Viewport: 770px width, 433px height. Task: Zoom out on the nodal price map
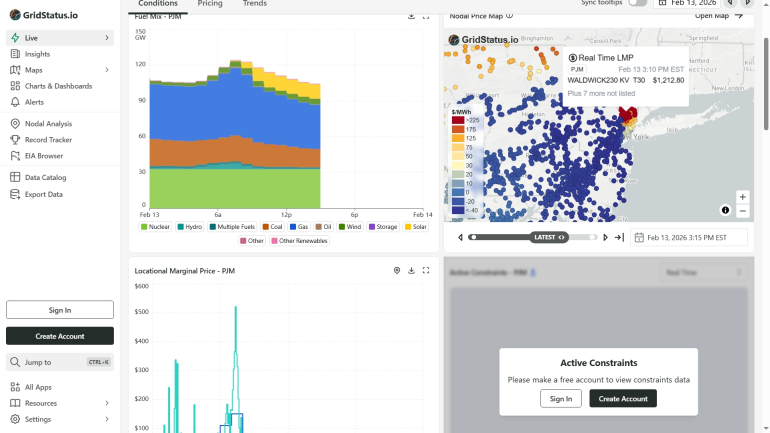742,211
